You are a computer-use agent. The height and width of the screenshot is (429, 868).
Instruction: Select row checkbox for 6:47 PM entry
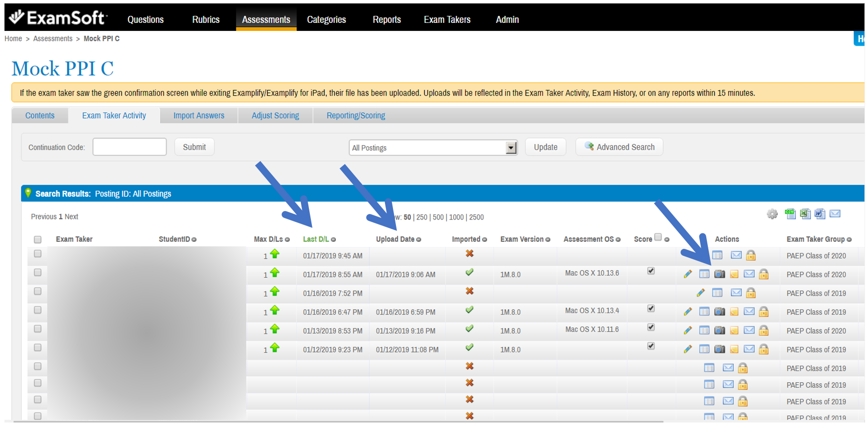coord(37,310)
